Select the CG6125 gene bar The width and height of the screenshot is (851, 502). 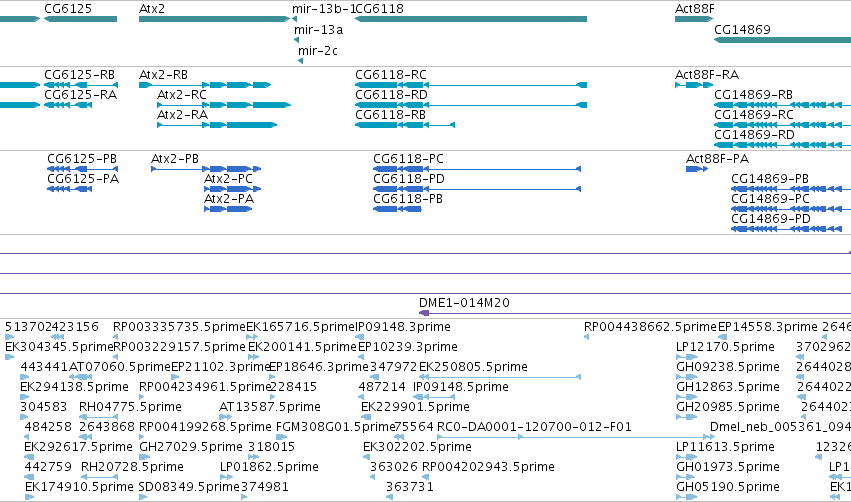pyautogui.click(x=80, y=19)
